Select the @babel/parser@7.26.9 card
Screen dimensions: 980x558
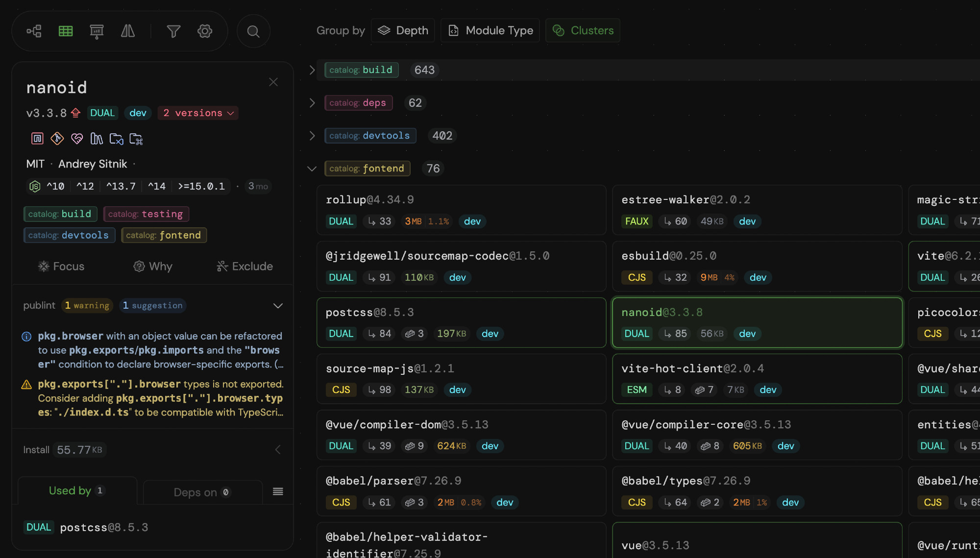[x=462, y=491]
